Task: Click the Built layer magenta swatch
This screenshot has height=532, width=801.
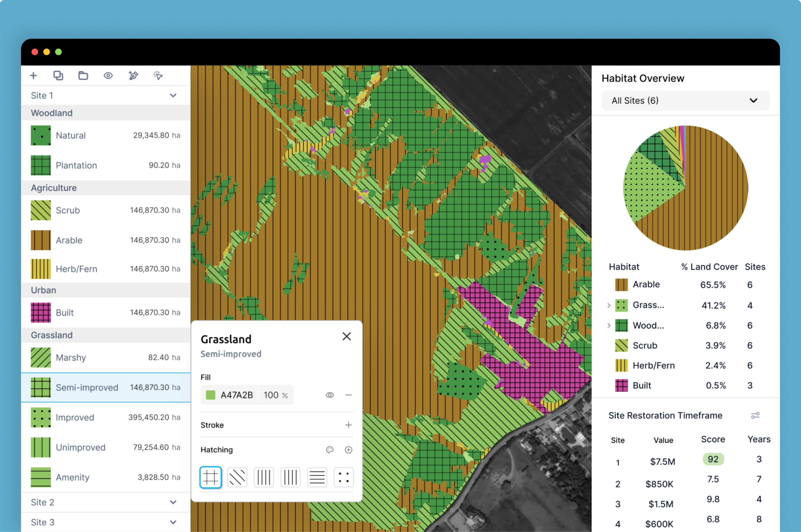Action: click(41, 312)
